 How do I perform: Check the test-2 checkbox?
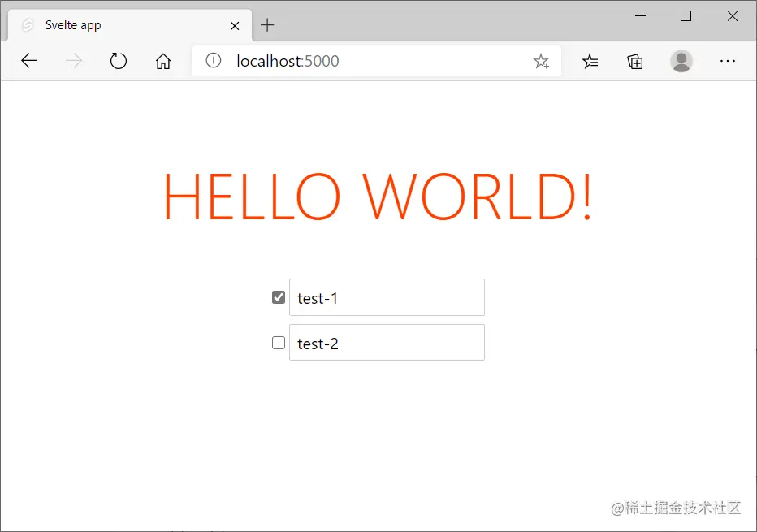[x=279, y=343]
